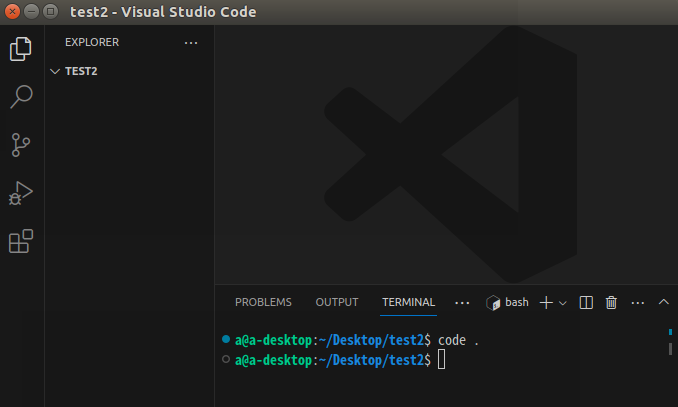Split the terminal
678x407 pixels.
[586, 303]
